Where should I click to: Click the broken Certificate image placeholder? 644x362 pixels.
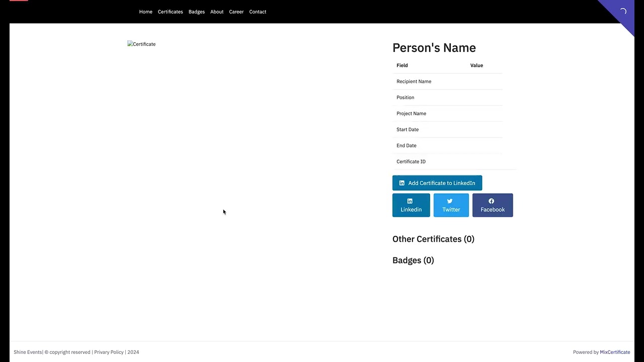click(141, 44)
